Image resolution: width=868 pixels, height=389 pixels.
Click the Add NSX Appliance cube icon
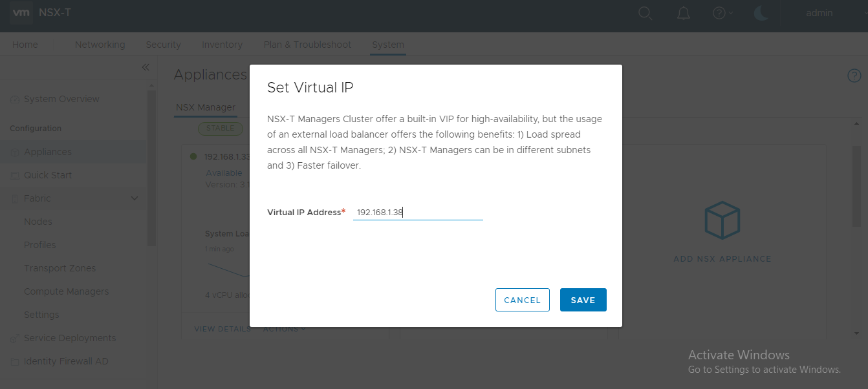click(722, 220)
